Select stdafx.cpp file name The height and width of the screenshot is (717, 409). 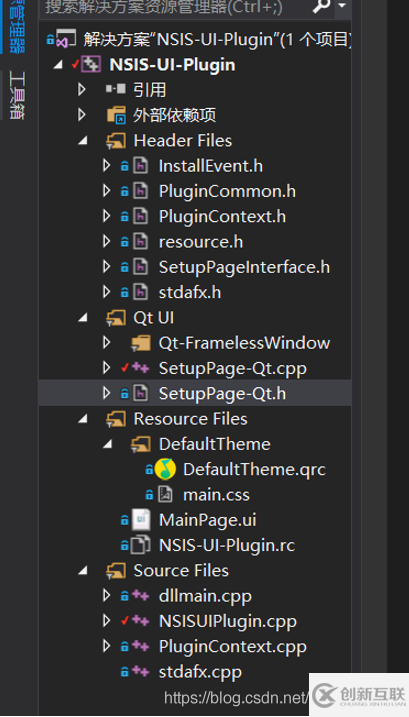200,672
